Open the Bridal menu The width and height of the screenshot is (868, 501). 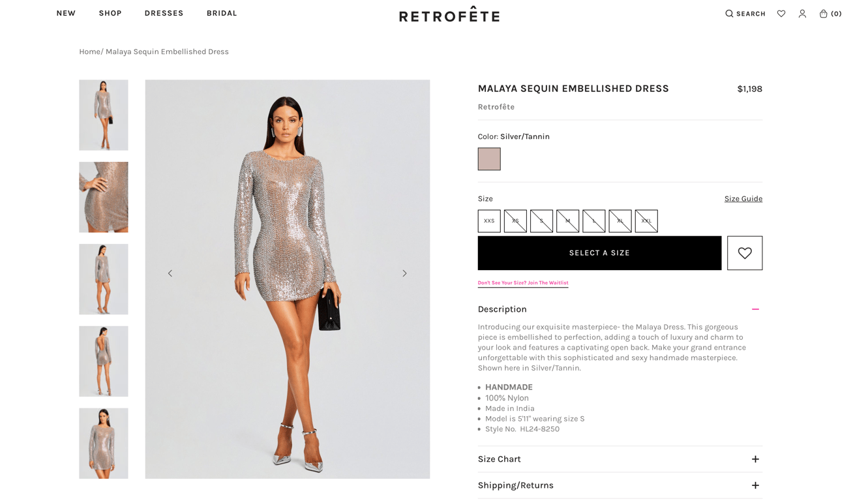coord(222,13)
